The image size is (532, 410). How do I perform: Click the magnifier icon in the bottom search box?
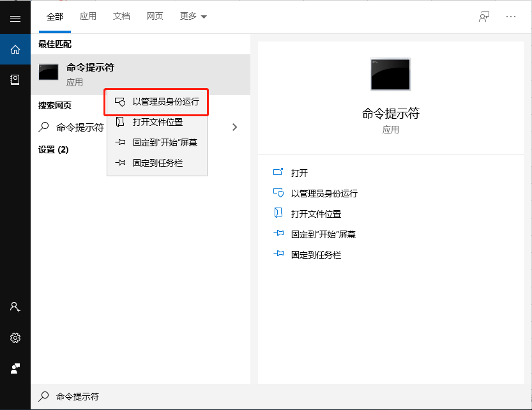tap(43, 396)
